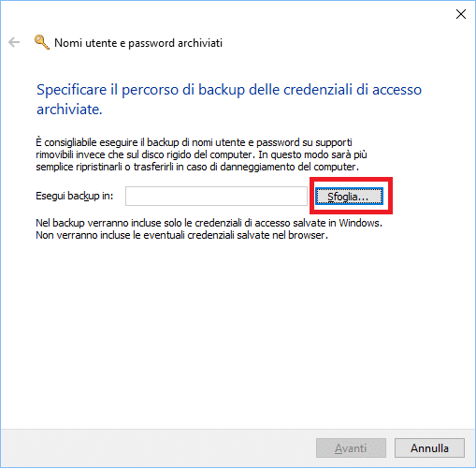Close the dialog with the X icon

coord(461,14)
